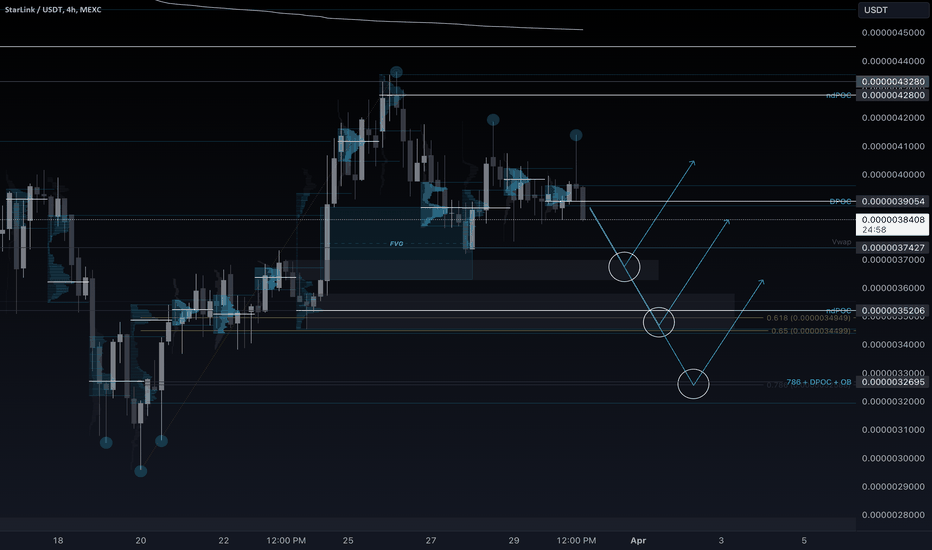The width and height of the screenshot is (932, 550).
Task: Click the 20 date on time axis
Action: [x=141, y=540]
